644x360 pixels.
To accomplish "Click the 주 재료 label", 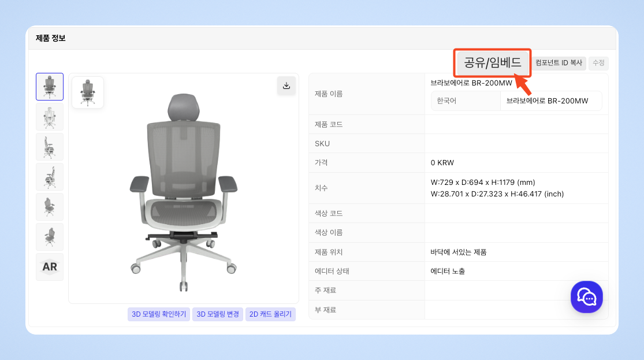I will [325, 290].
